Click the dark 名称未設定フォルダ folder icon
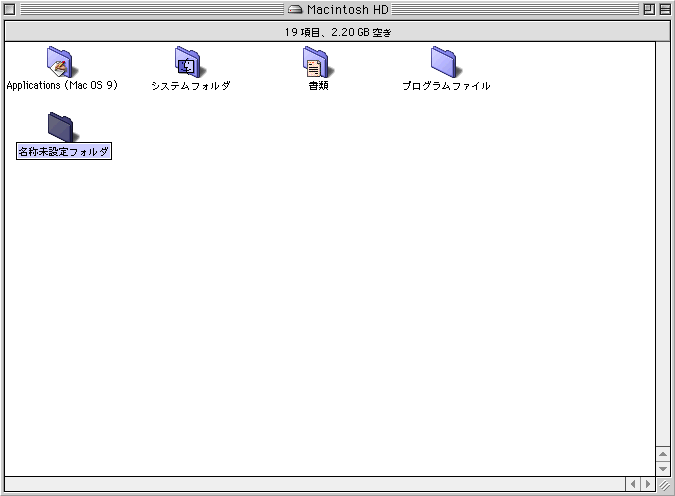 (62, 127)
